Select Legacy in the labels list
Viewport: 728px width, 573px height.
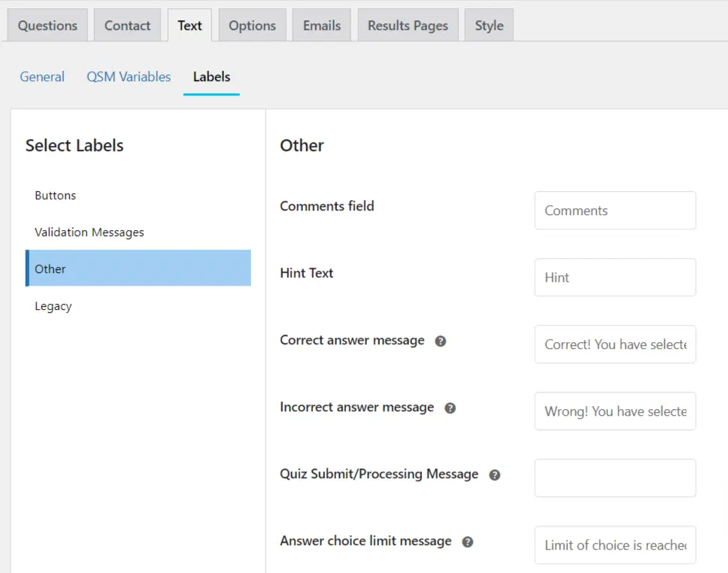click(53, 306)
